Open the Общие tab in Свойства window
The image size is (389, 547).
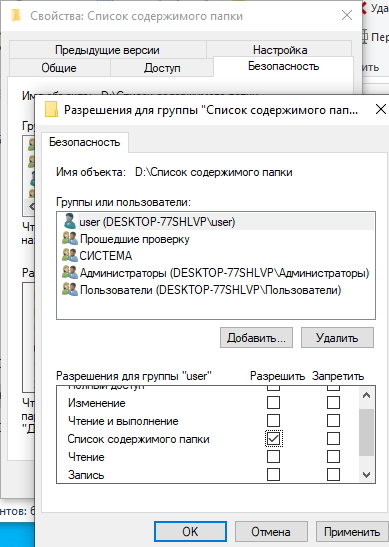(x=59, y=68)
